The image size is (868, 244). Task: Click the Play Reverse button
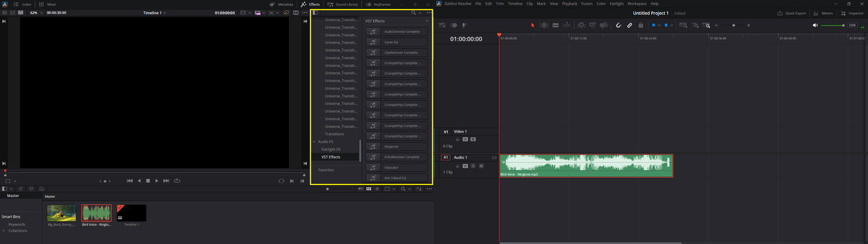(139, 181)
